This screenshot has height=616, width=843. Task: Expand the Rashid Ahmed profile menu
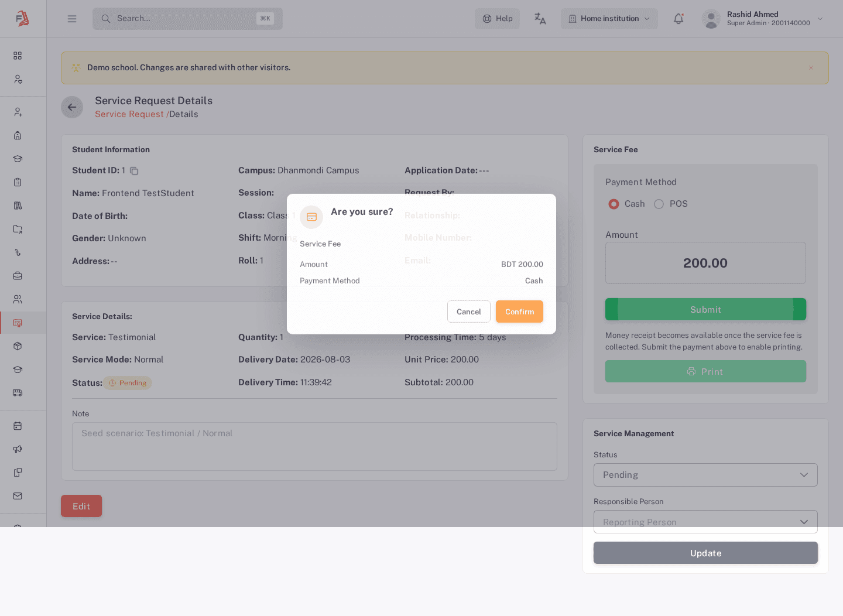click(763, 19)
